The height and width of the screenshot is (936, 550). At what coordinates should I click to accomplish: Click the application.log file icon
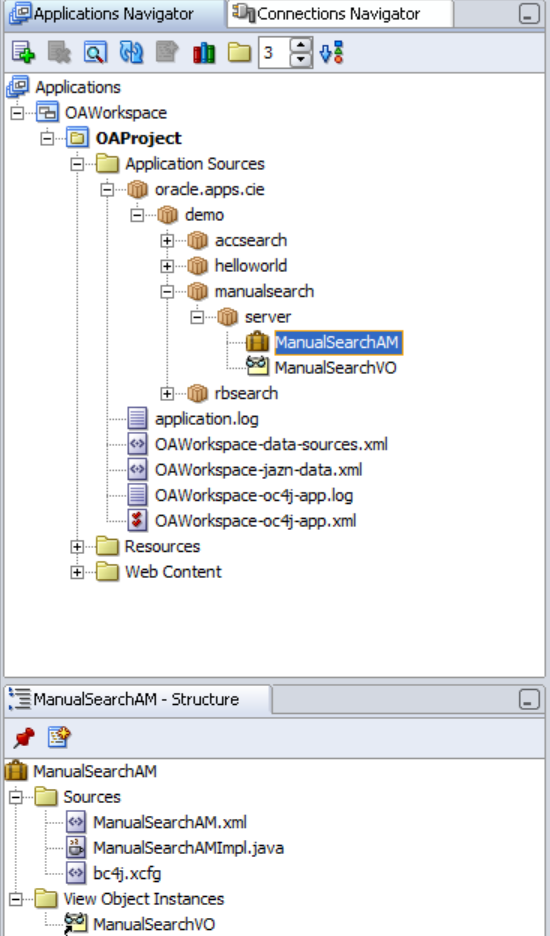(x=137, y=418)
